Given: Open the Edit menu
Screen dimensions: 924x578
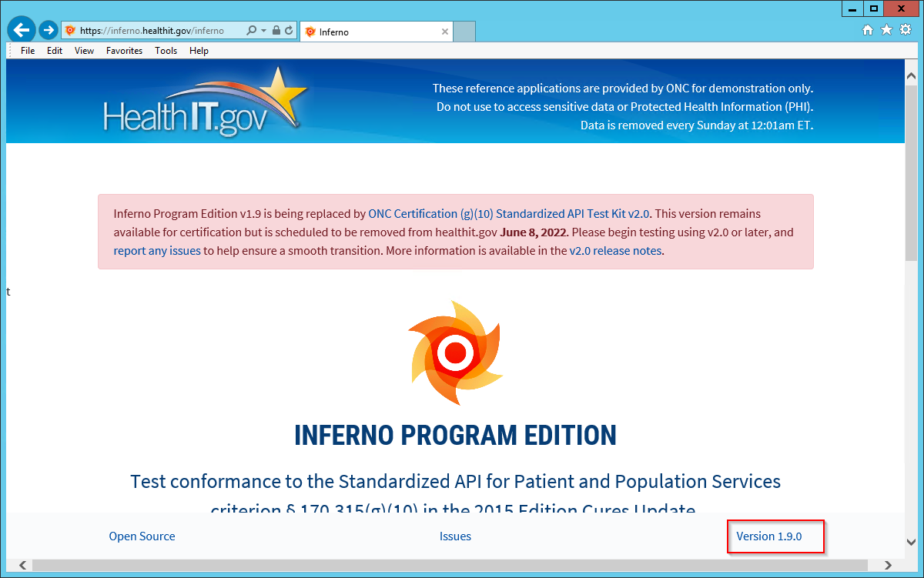Looking at the screenshot, I should click(x=55, y=51).
